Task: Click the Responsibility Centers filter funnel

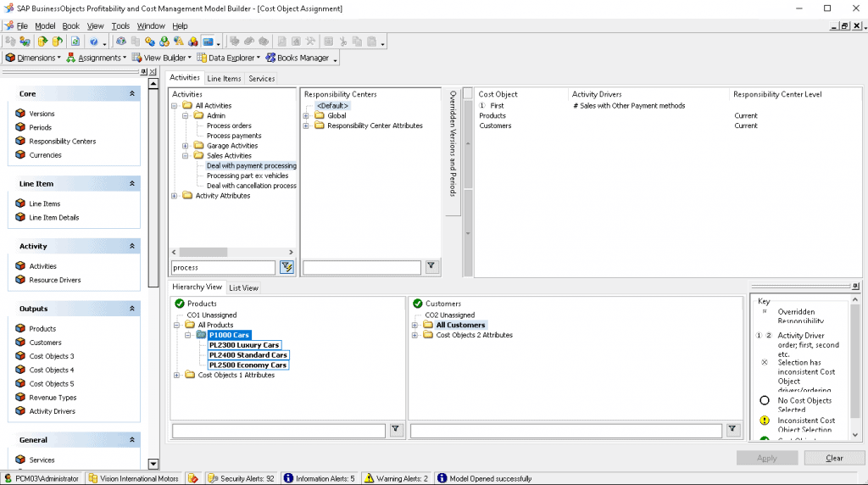Action: (431, 267)
